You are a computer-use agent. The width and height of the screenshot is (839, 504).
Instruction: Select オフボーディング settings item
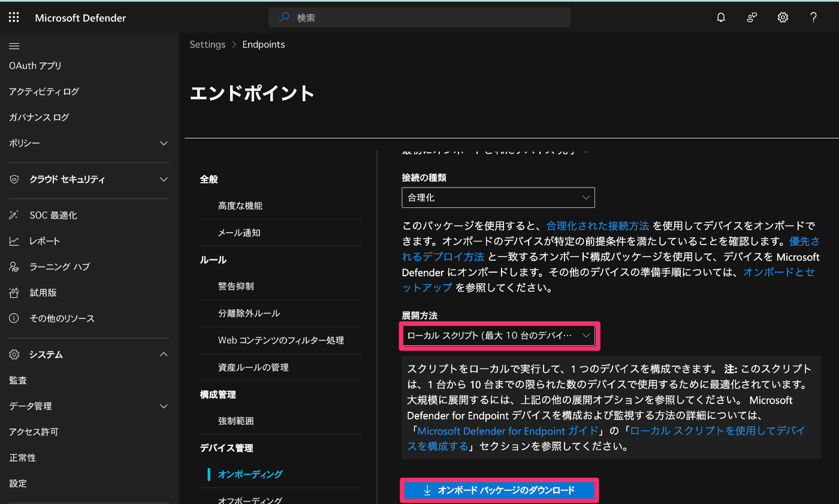(x=251, y=500)
